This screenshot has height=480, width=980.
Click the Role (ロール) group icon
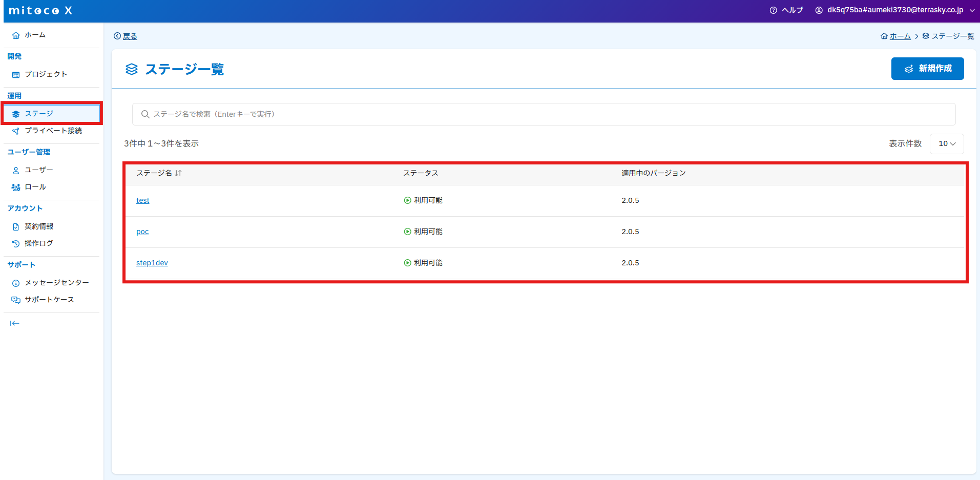[x=16, y=187]
